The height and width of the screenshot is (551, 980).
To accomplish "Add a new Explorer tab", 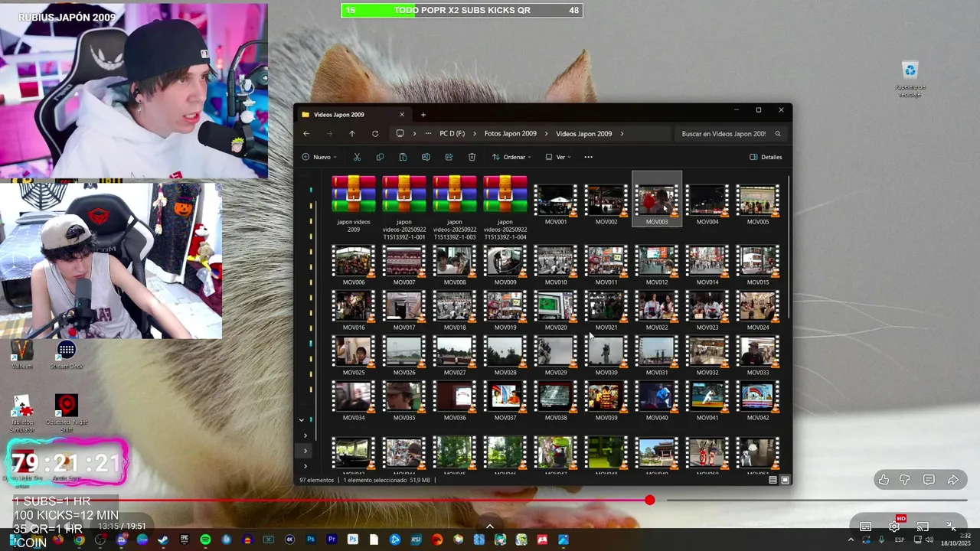I will [423, 115].
